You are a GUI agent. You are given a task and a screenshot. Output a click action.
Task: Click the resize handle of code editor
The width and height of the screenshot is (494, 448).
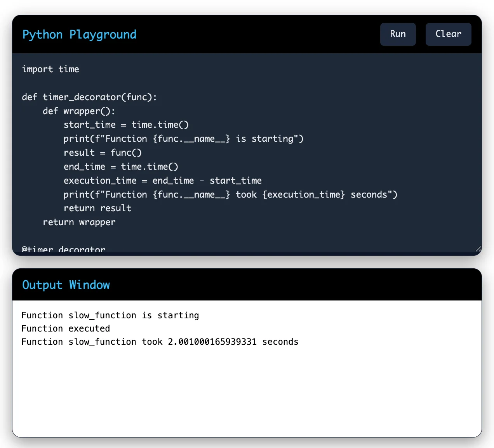click(478, 249)
